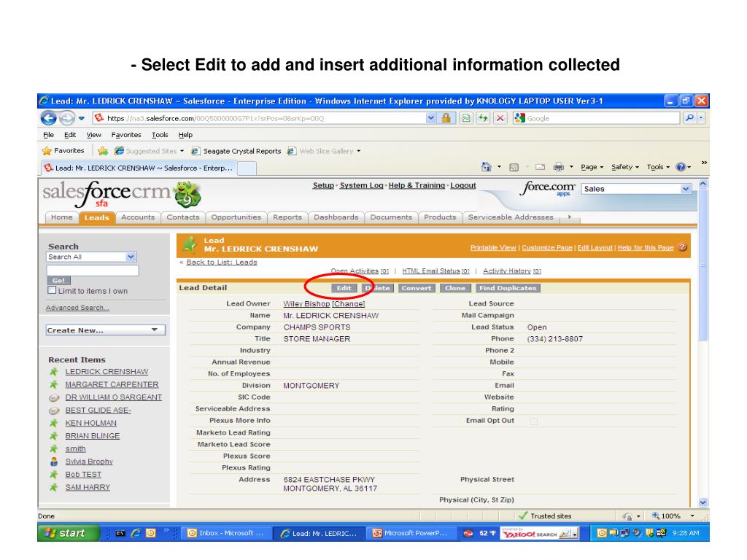Screen dimensions: 747x560
Task: Switch to the Microsoft PowerPoint taskbar window
Action: pos(411,533)
